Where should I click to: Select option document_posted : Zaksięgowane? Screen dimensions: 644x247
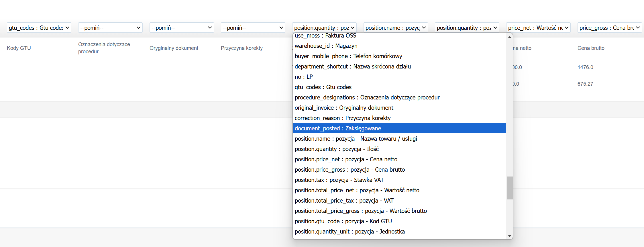[x=400, y=128]
